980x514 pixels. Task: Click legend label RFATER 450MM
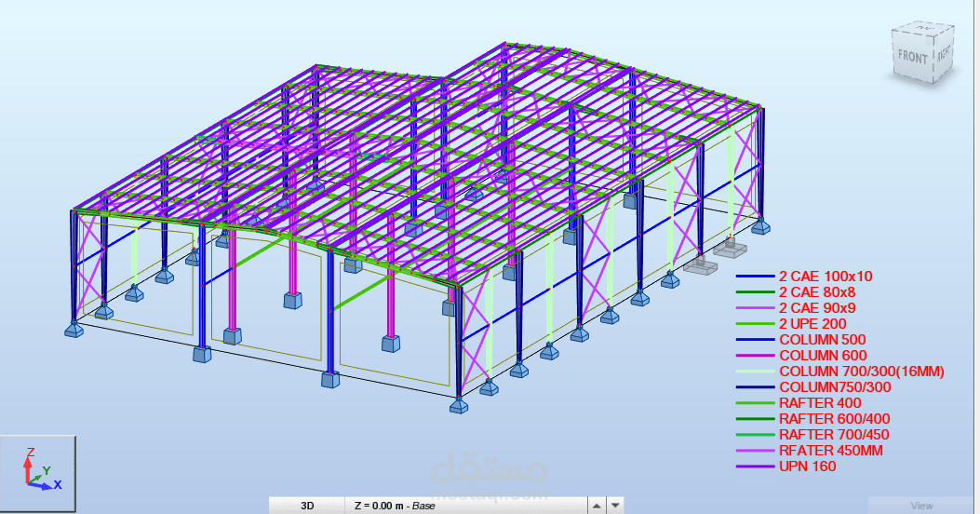(830, 451)
